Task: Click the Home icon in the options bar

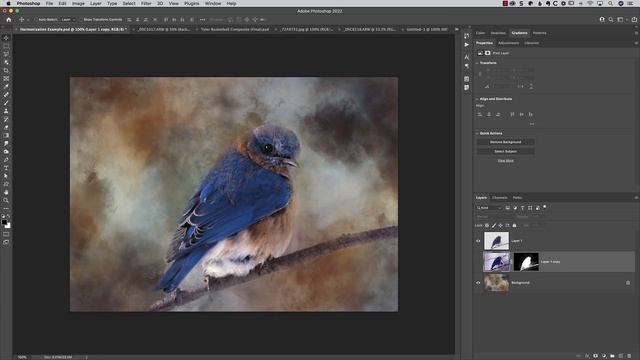Action: pyautogui.click(x=9, y=20)
